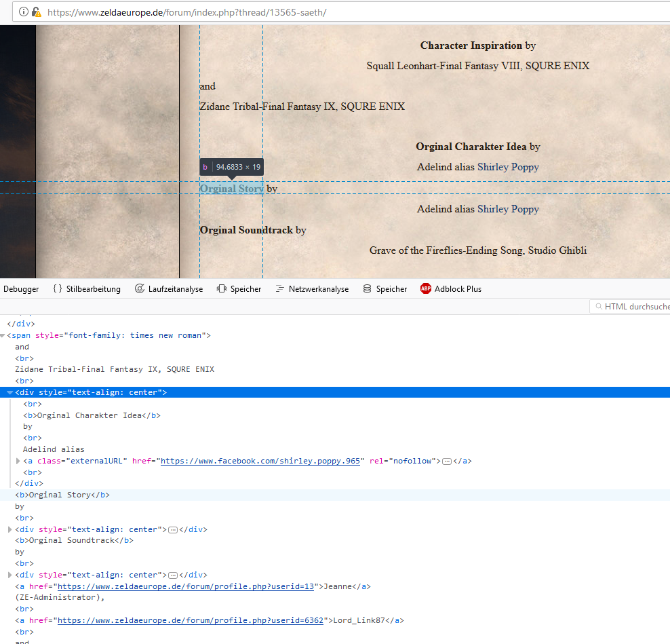Click the Adblock Plus ABP icon
Screen dimensions: 670x644
tap(426, 289)
